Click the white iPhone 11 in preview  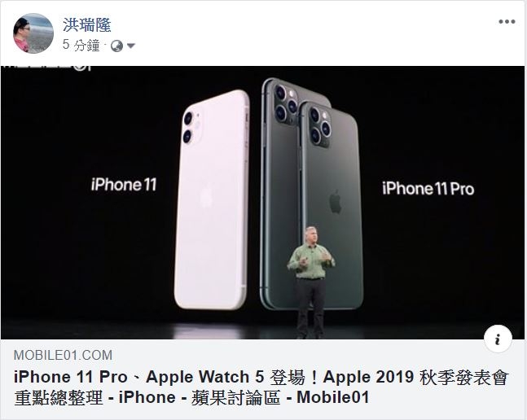tap(212, 199)
